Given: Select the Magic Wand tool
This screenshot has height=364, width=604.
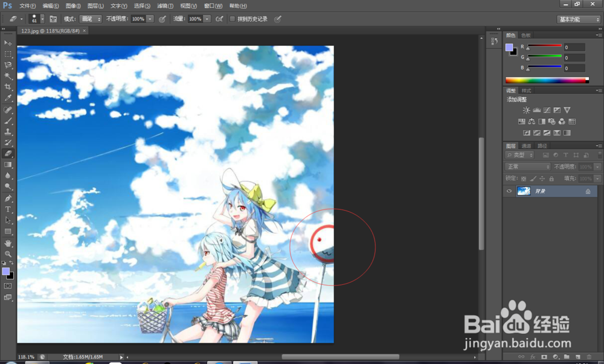Looking at the screenshot, I should coord(8,76).
